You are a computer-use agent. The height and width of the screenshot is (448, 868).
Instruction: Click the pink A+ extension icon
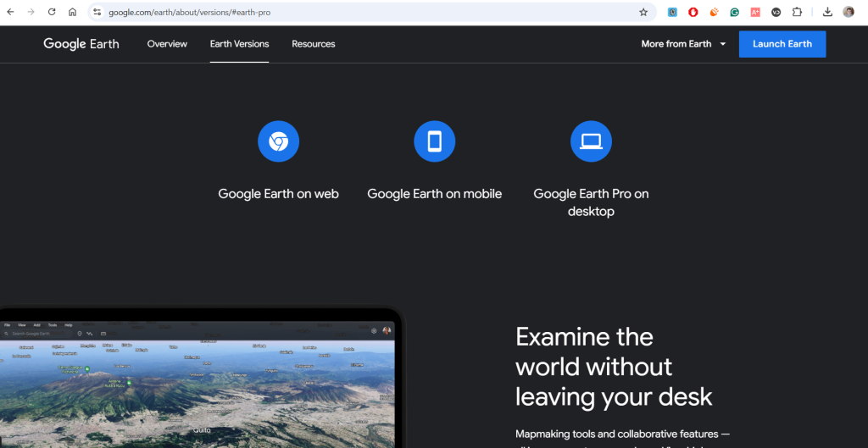pos(755,12)
